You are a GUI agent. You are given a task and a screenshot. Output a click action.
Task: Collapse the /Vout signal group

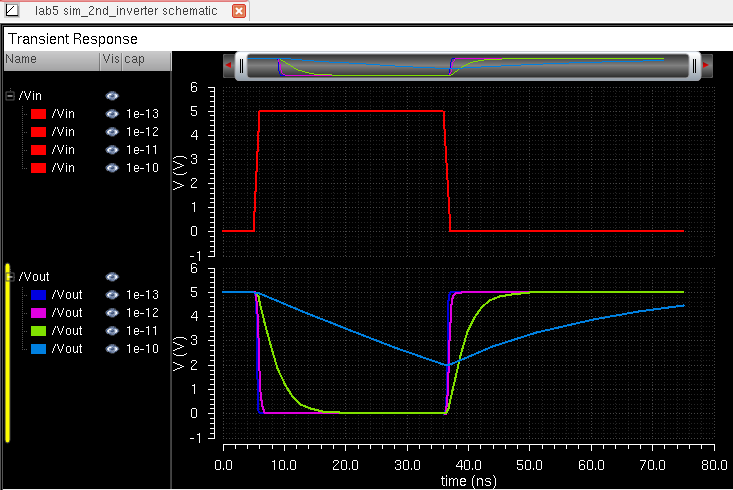[x=10, y=277]
